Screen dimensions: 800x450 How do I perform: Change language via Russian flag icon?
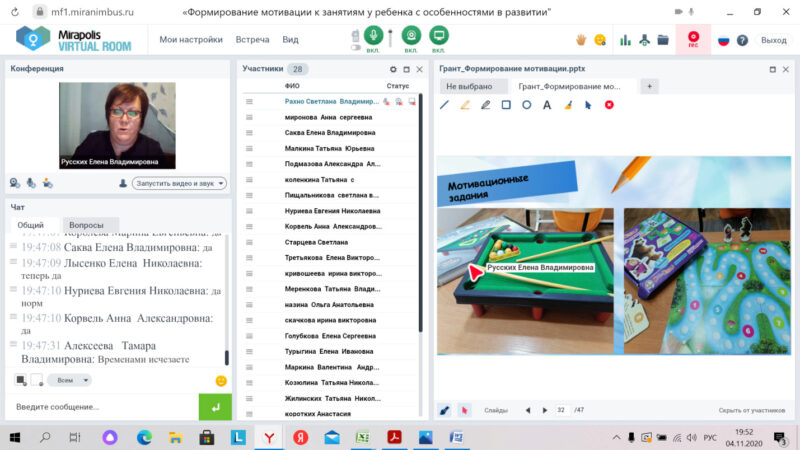(723, 40)
